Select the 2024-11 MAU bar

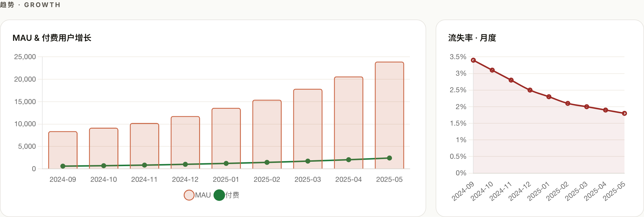(144, 146)
